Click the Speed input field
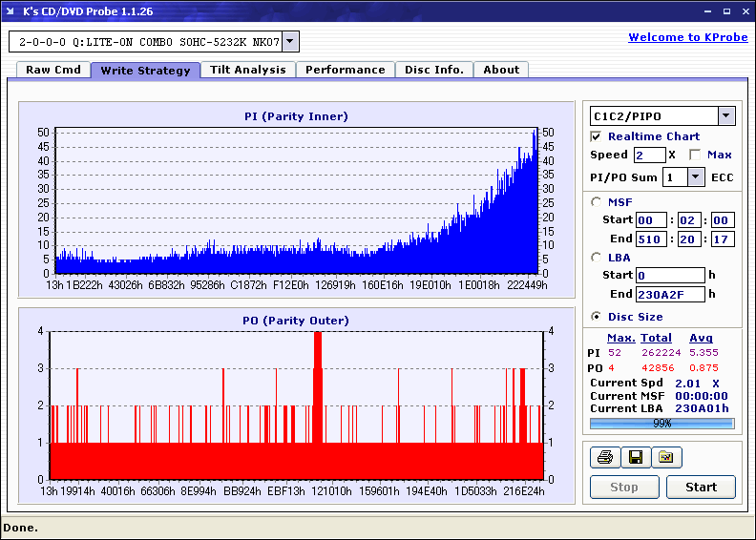Screen dimensions: 756x540 click(x=649, y=155)
